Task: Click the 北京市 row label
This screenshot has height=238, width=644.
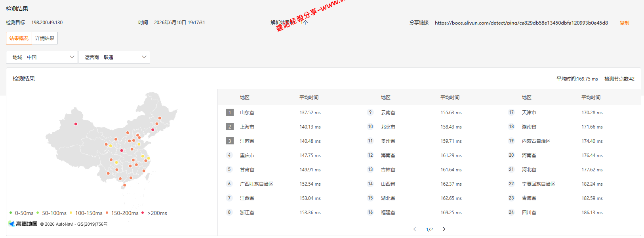Action: [388, 127]
